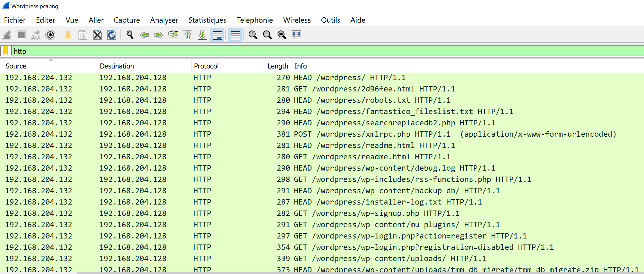Select the HEAD /wordpress/ HTTP/1.1 packet
644x274 pixels.
(322, 78)
